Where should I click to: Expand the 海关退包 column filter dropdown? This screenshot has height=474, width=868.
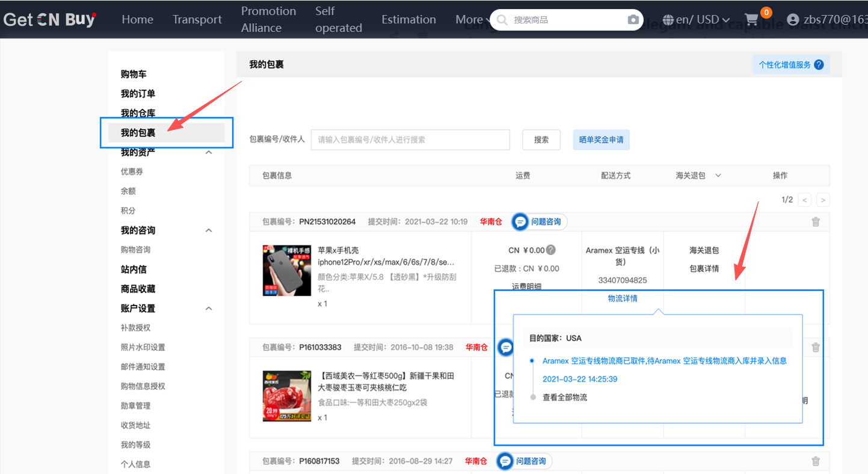point(718,176)
